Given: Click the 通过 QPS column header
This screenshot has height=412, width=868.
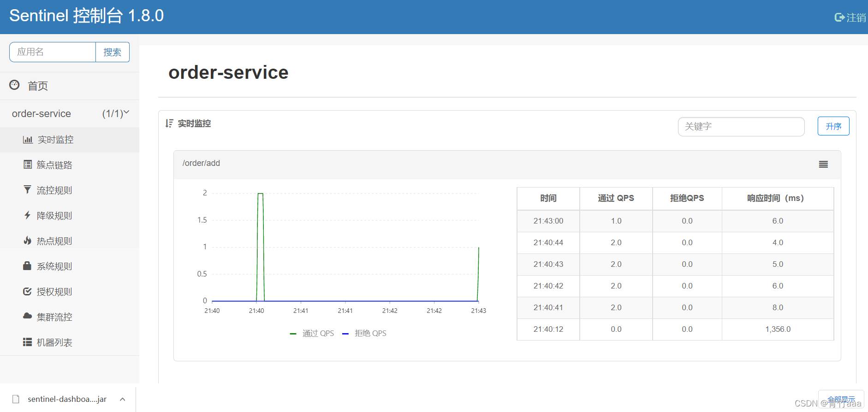Looking at the screenshot, I should pyautogui.click(x=616, y=198).
